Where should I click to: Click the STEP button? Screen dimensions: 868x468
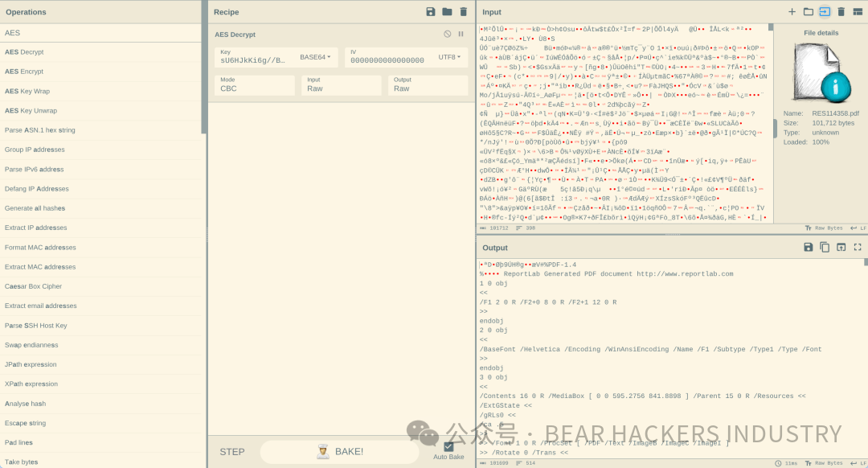click(x=232, y=452)
